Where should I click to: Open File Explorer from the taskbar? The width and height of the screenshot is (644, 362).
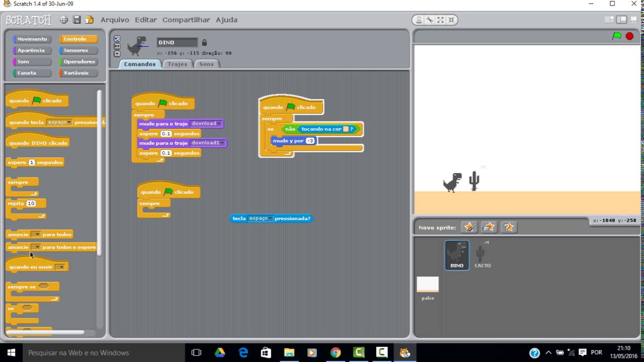tap(289, 352)
